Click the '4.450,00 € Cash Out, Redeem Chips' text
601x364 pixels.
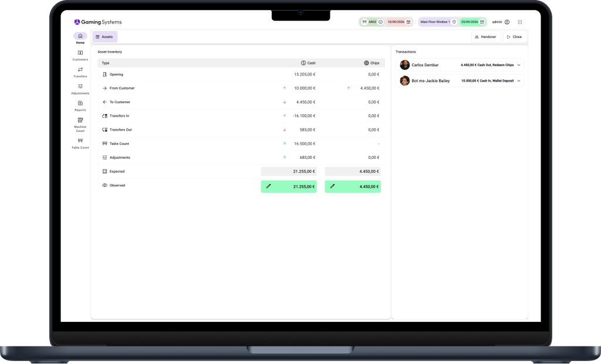pyautogui.click(x=487, y=65)
